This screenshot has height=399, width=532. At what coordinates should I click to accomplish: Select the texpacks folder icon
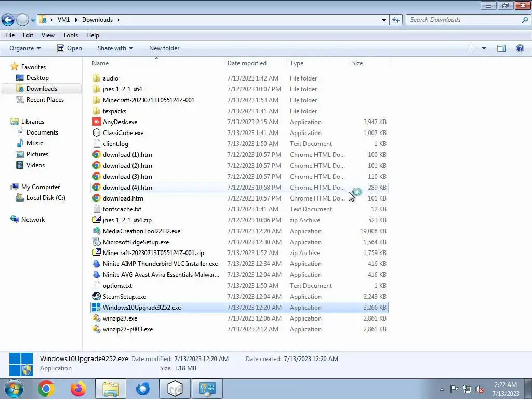click(96, 111)
